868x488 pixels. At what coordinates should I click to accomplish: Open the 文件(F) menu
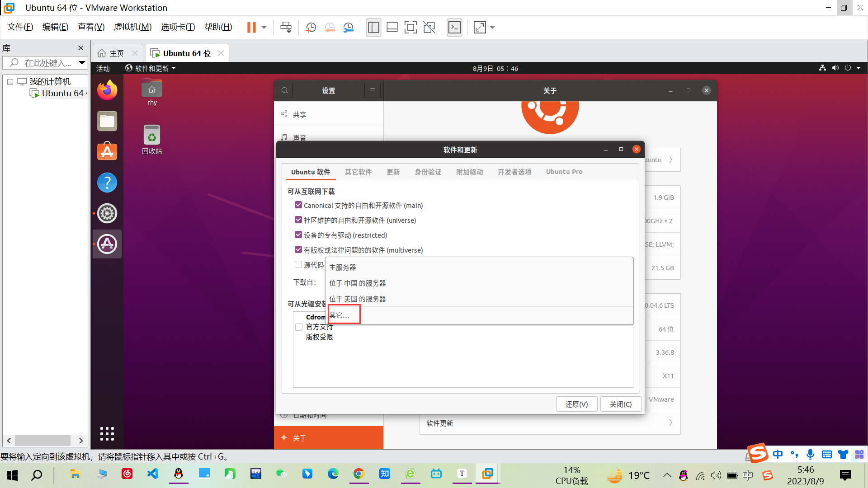[x=20, y=27]
